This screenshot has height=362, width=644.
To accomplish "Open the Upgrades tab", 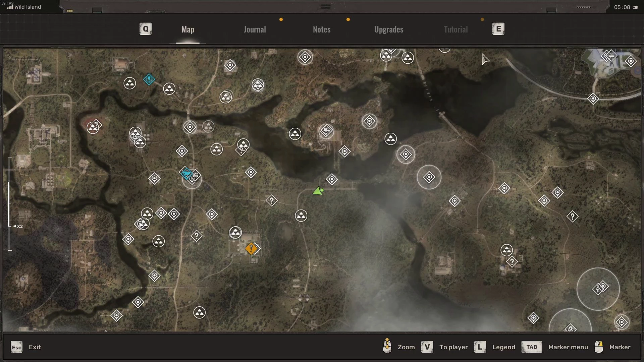I will point(388,29).
